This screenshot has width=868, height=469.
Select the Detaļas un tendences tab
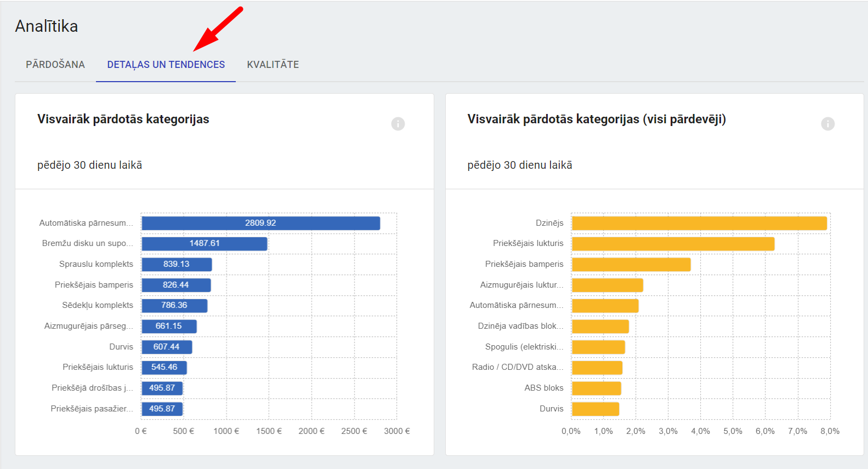tap(166, 65)
